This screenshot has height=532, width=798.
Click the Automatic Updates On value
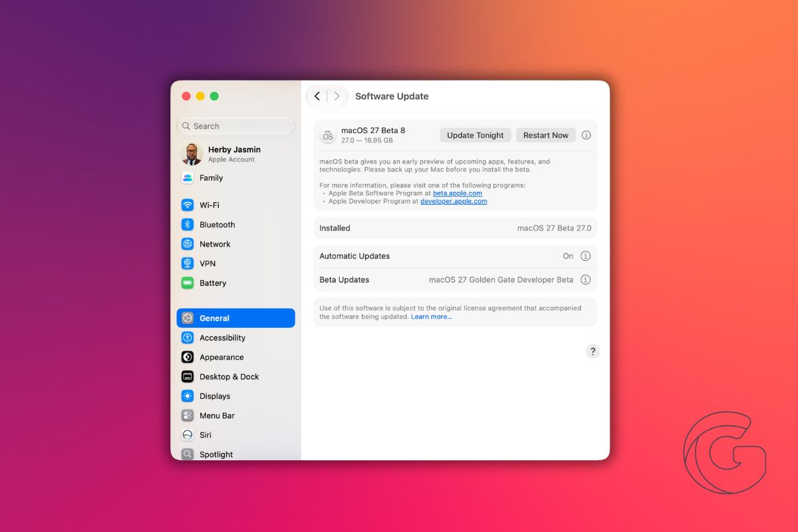568,256
